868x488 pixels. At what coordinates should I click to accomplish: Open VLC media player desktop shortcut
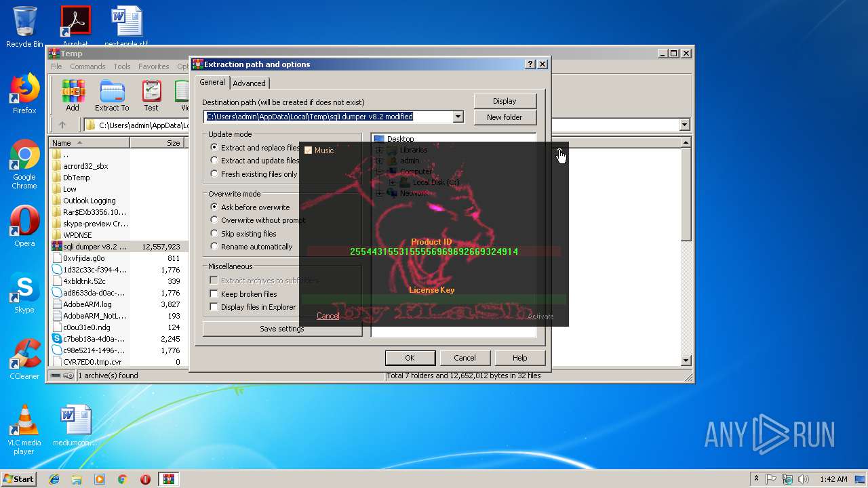(24, 430)
